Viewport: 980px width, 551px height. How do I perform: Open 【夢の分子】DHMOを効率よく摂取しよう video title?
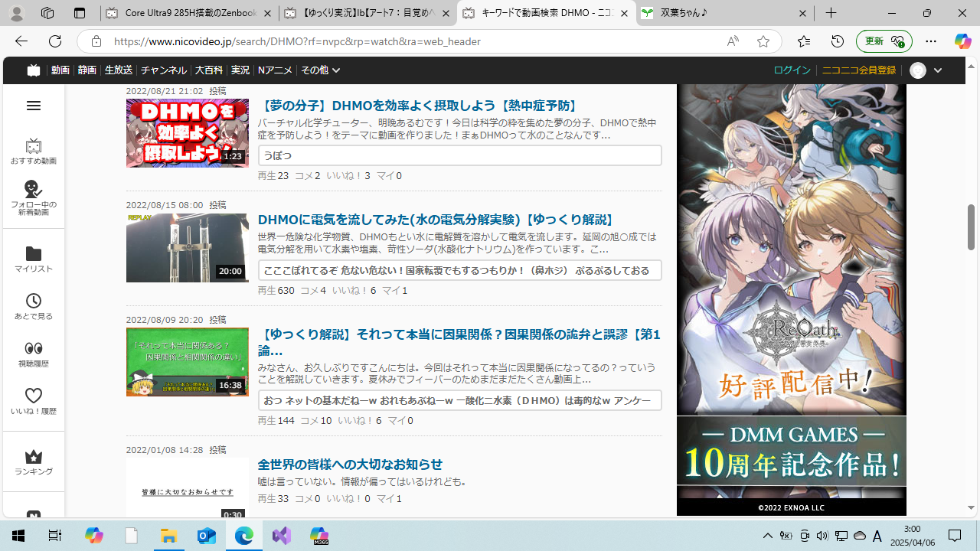419,106
